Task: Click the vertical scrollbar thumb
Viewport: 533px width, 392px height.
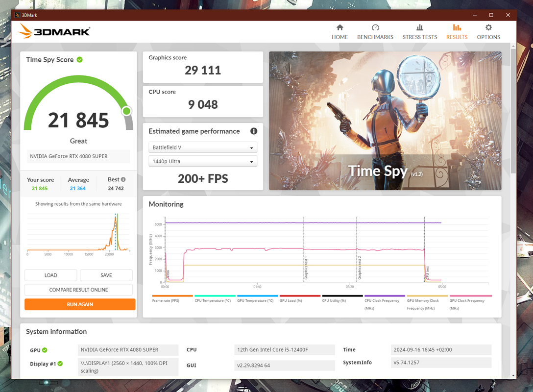Action: tap(513, 110)
